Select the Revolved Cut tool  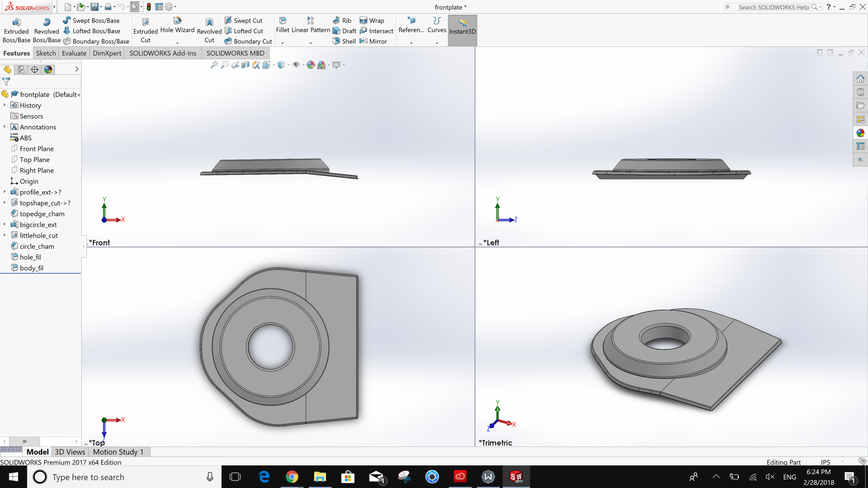[209, 31]
